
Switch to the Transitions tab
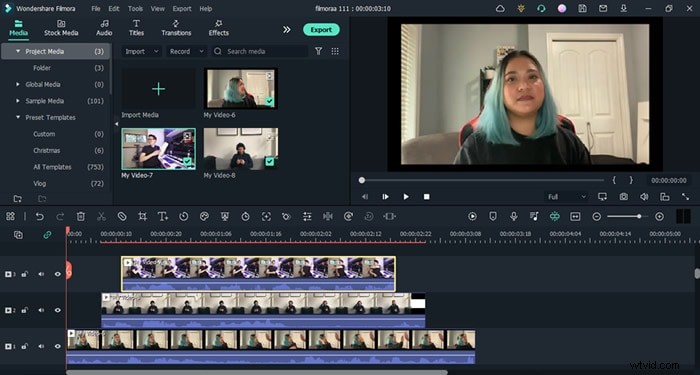click(x=176, y=28)
